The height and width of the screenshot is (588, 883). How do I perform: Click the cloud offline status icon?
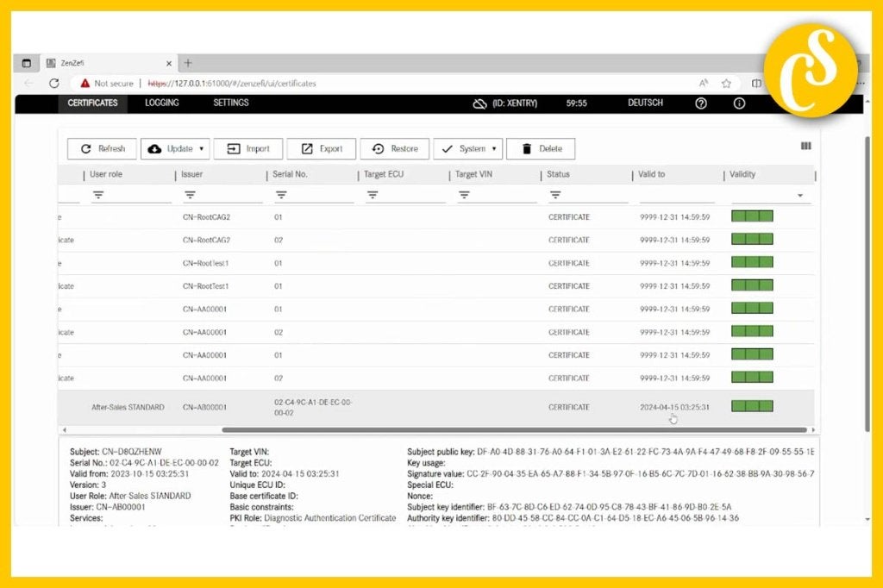point(479,103)
